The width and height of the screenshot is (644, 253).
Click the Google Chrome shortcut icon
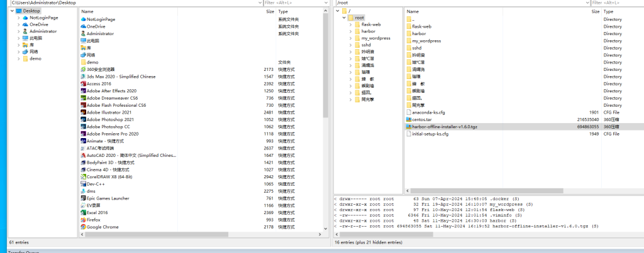click(83, 227)
